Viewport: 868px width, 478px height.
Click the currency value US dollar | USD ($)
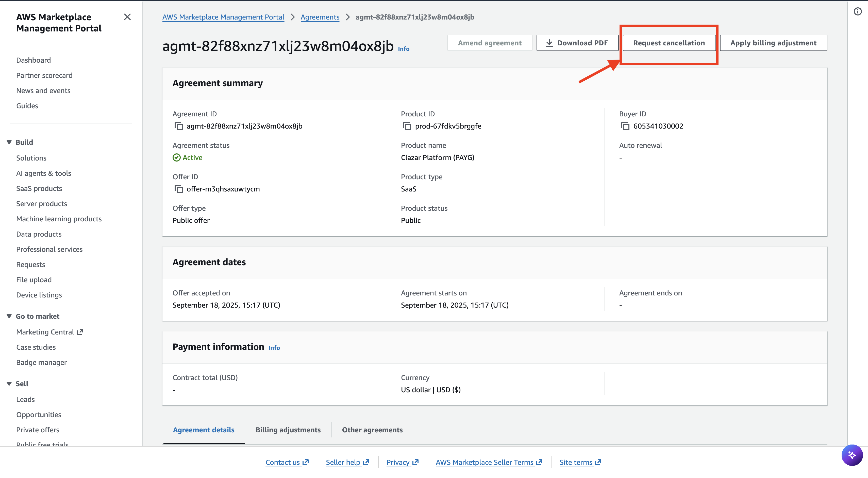click(x=431, y=390)
